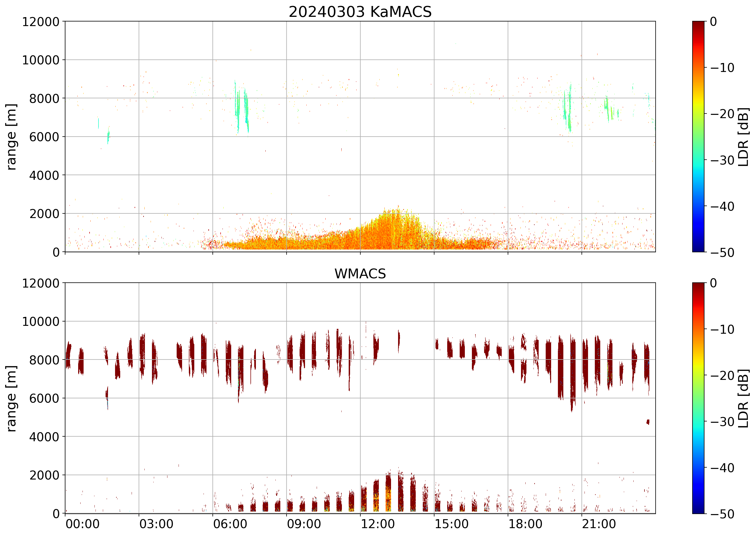Click the 12:00 time axis label
Screen dimensions: 756x536
(378, 524)
